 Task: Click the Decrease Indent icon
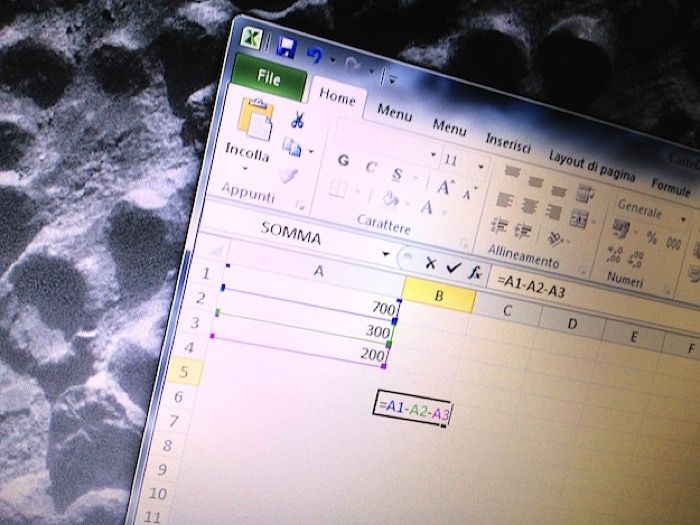(498, 225)
